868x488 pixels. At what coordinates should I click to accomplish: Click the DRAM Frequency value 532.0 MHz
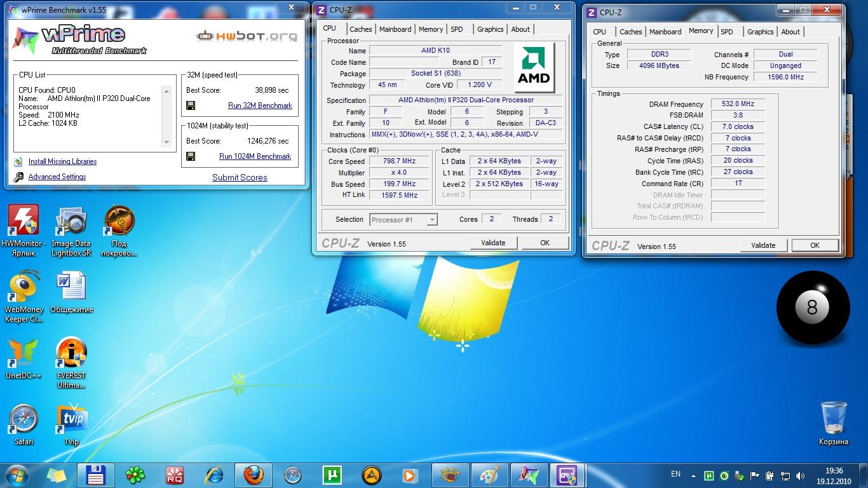(737, 104)
